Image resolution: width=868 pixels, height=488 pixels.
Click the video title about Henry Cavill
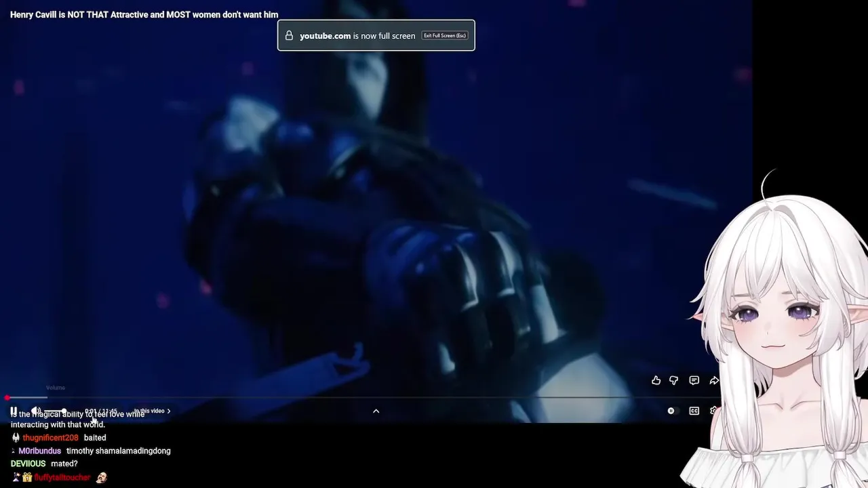(x=144, y=14)
